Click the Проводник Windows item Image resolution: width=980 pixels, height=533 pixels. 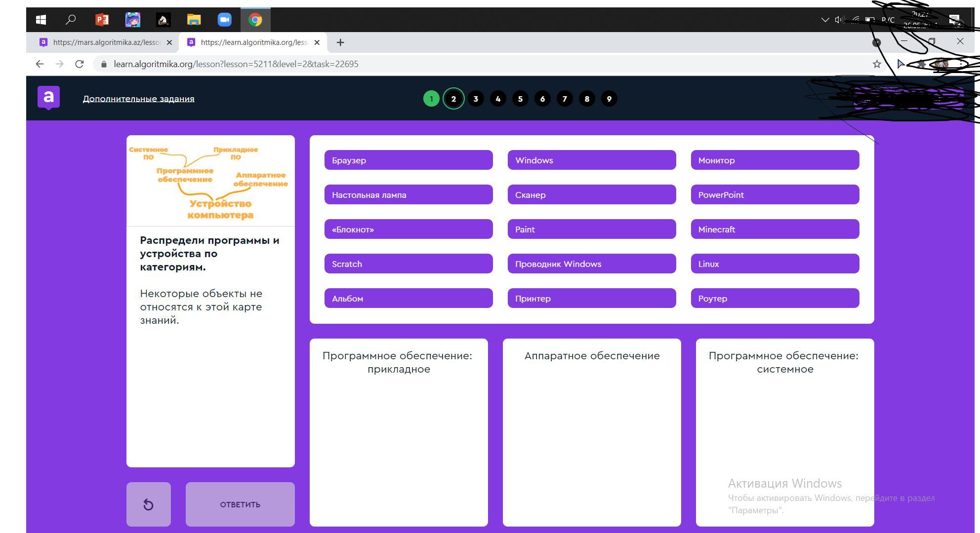click(592, 264)
